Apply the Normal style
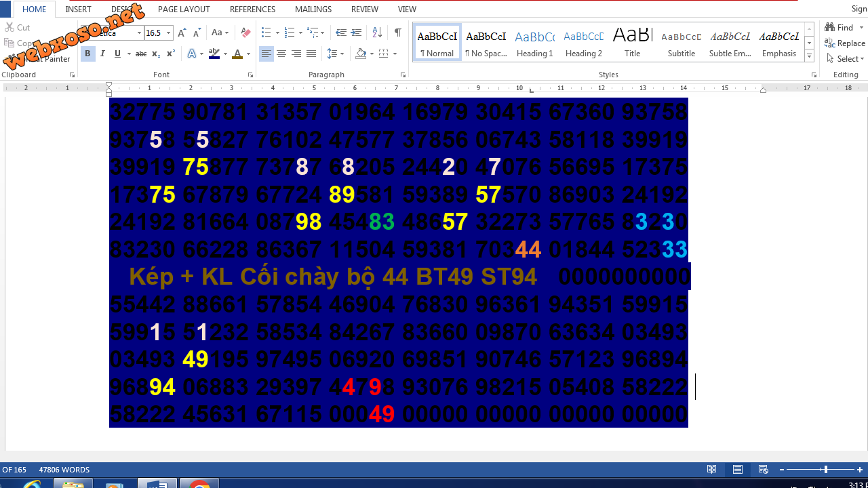Image resolution: width=868 pixels, height=488 pixels. pos(437,43)
